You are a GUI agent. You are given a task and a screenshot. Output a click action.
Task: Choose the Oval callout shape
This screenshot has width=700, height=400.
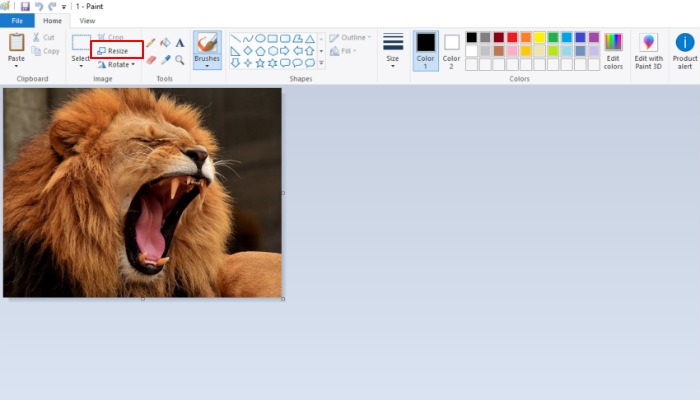[x=297, y=63]
